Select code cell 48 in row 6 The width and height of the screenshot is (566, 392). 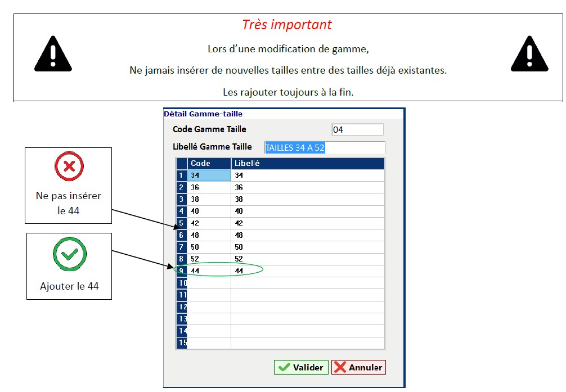coord(209,235)
